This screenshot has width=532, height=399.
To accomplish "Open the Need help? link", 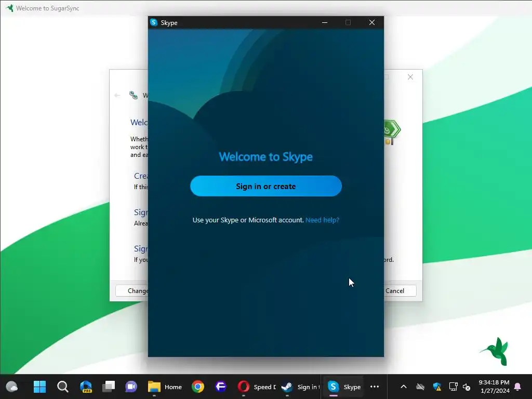I will tap(322, 220).
